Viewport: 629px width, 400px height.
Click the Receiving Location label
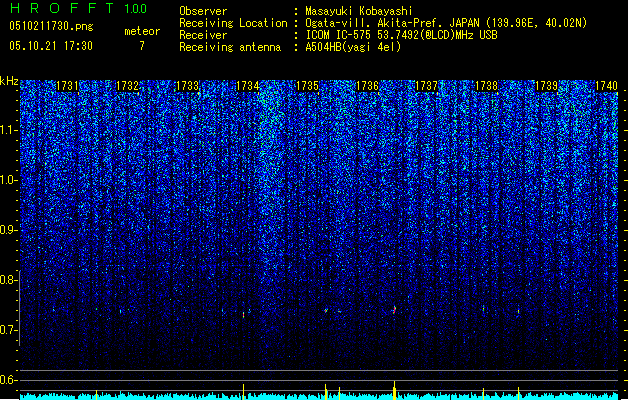(x=233, y=23)
